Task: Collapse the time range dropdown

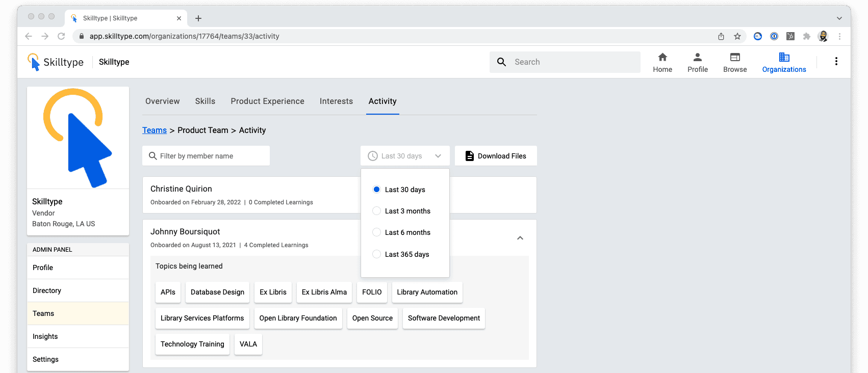Action: 438,156
